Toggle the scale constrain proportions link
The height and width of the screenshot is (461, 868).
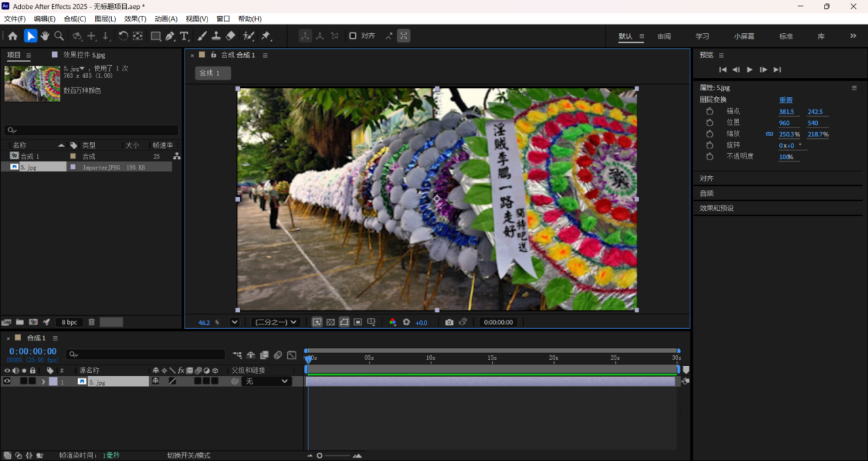pos(769,134)
